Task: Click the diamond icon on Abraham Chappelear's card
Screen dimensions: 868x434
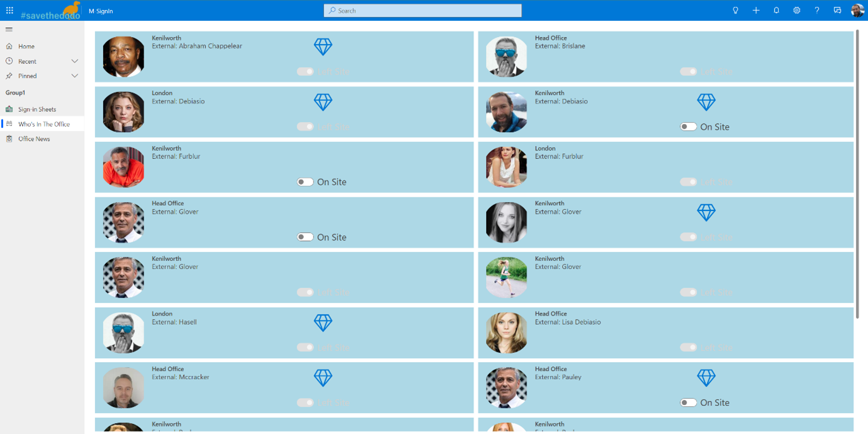Action: pyautogui.click(x=323, y=47)
